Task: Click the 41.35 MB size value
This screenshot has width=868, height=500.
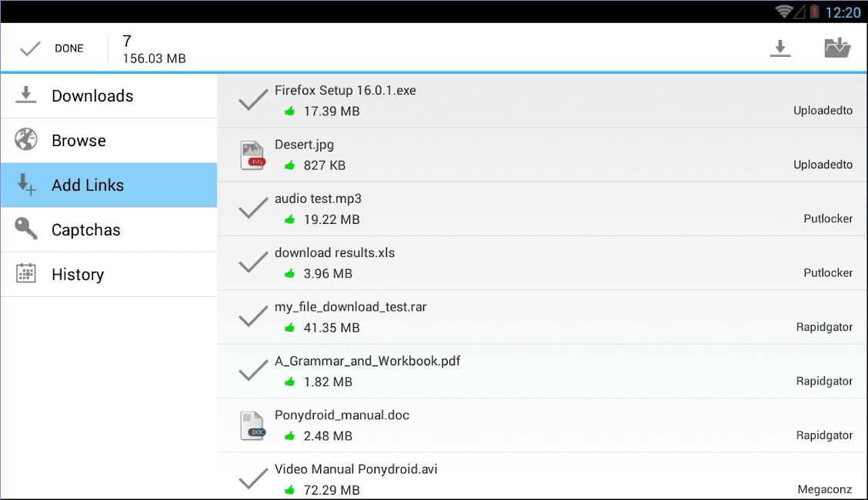Action: (332, 328)
